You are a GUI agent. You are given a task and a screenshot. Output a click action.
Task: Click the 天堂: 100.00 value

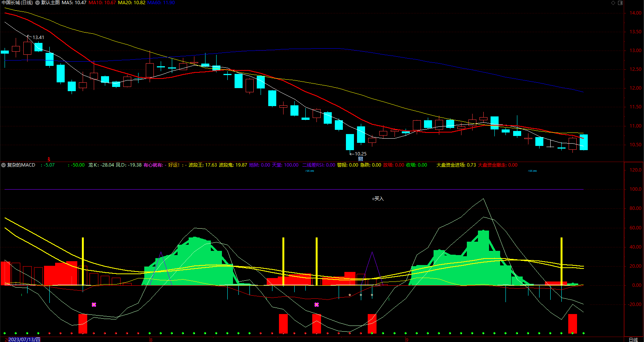point(285,165)
